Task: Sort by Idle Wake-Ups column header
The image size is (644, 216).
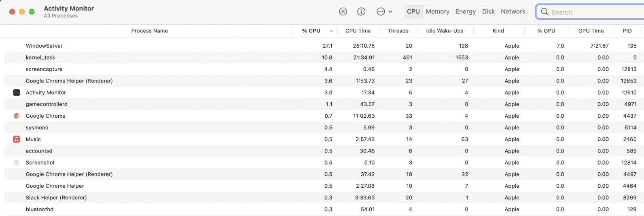Action: tap(445, 31)
